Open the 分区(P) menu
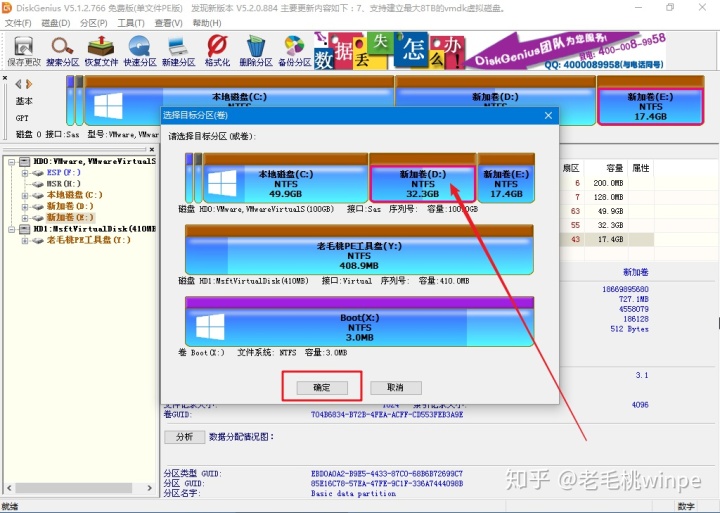720x513 pixels. click(93, 23)
